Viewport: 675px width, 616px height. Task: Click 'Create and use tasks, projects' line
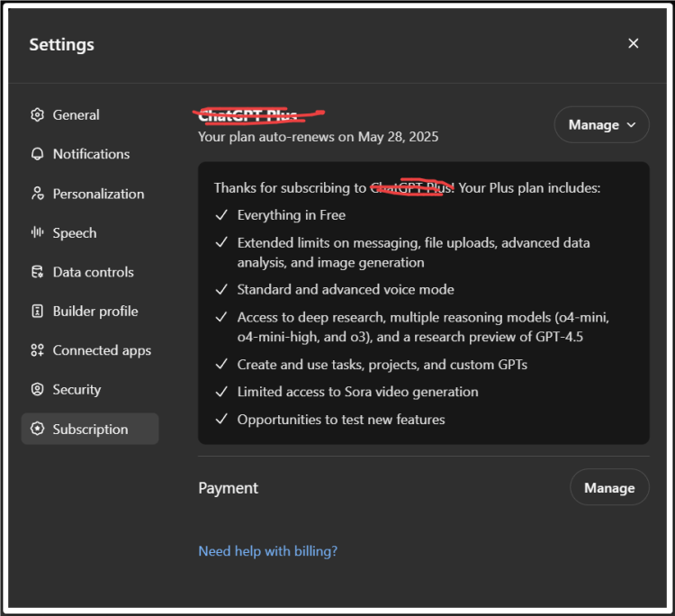tap(382, 365)
